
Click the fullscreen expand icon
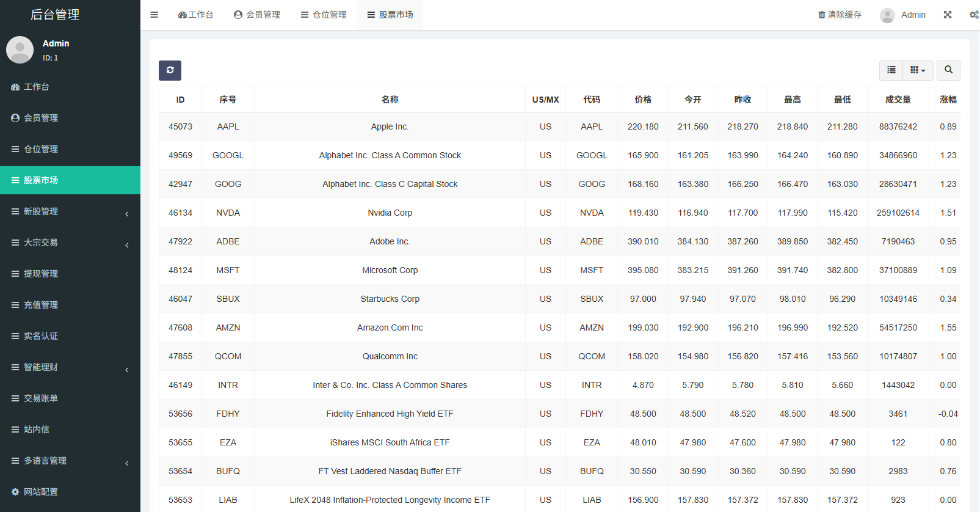click(x=948, y=15)
